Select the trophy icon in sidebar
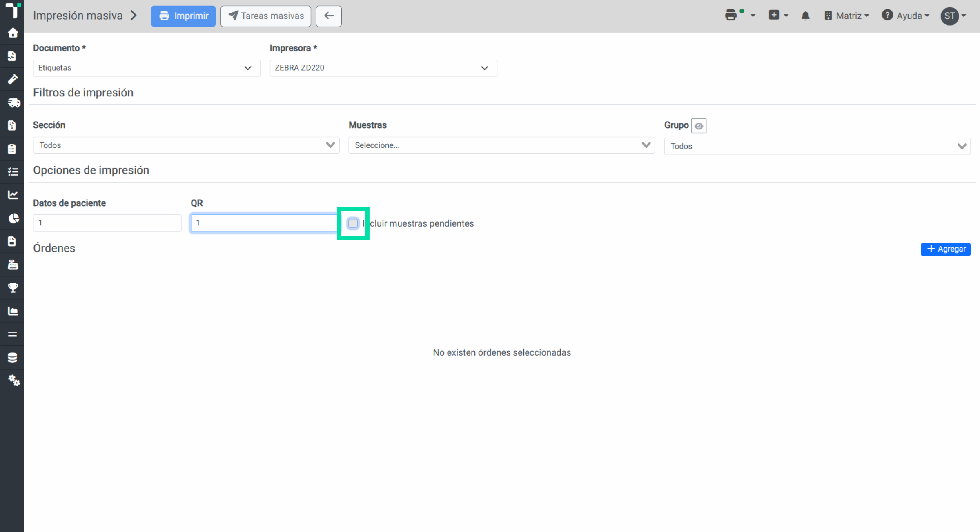This screenshot has height=532, width=980. [13, 288]
